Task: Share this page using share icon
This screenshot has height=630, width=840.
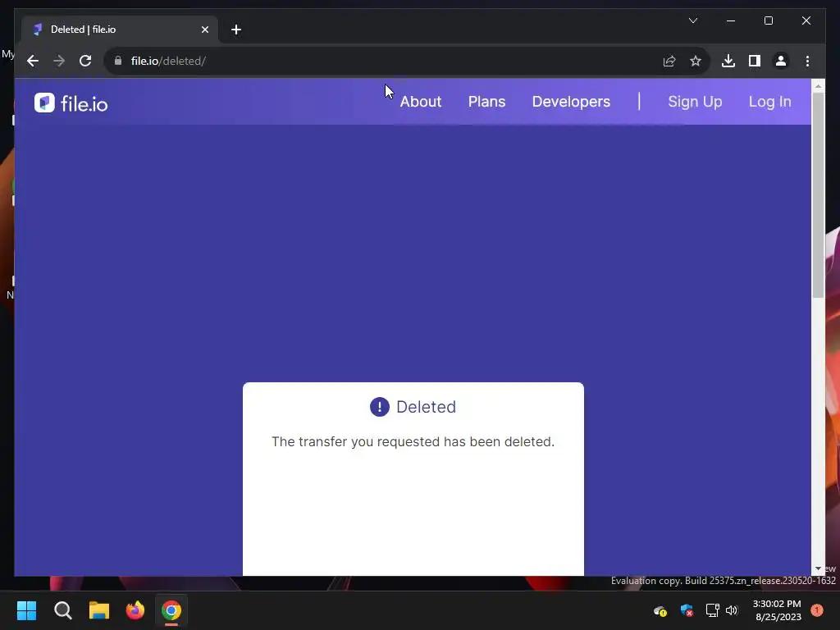Action: pos(669,61)
